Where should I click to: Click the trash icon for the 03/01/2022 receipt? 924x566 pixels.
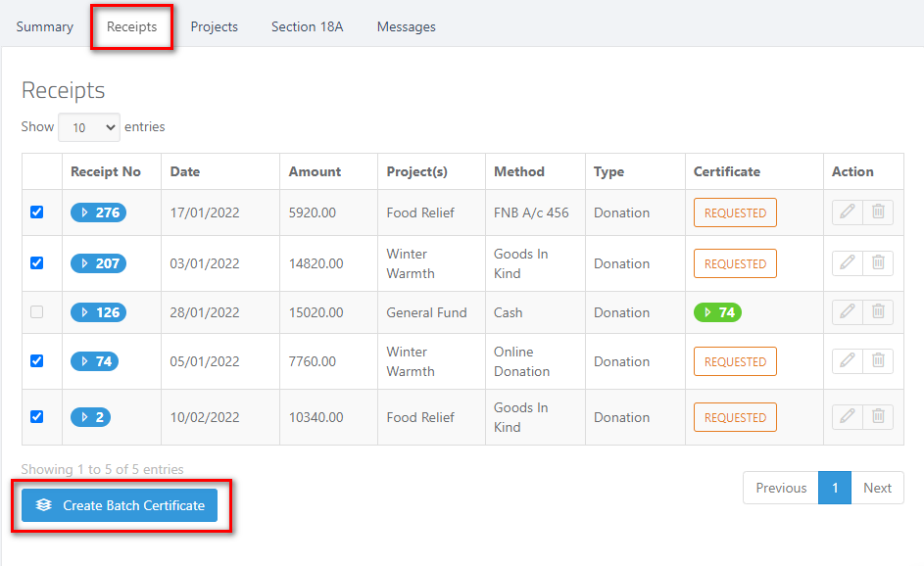coord(878,262)
